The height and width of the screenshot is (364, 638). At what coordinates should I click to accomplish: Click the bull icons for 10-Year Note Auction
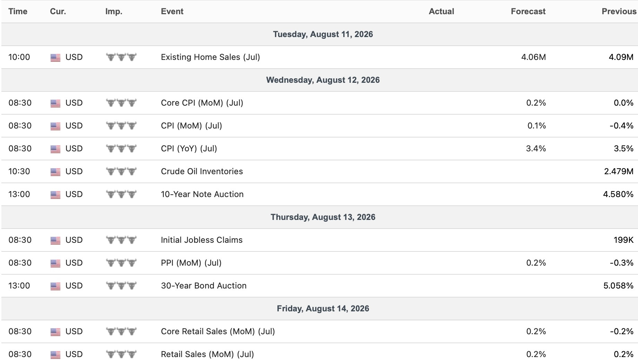121,194
